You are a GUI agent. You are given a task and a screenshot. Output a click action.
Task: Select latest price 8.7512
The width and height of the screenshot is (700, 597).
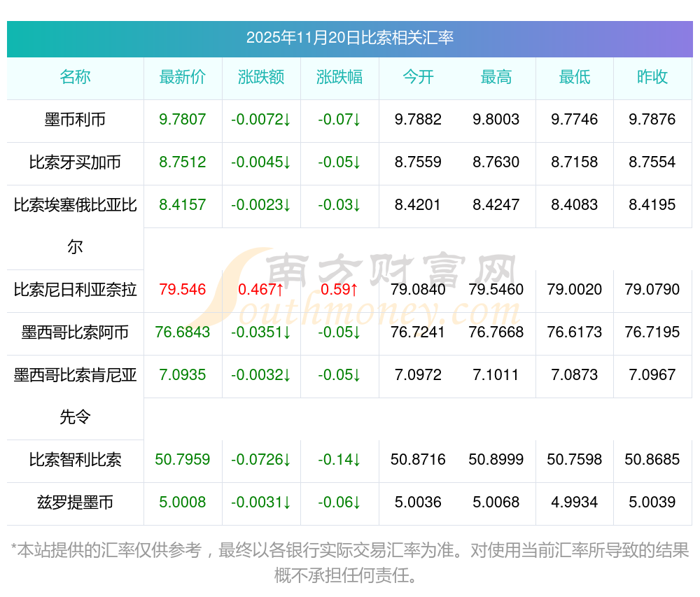click(183, 162)
